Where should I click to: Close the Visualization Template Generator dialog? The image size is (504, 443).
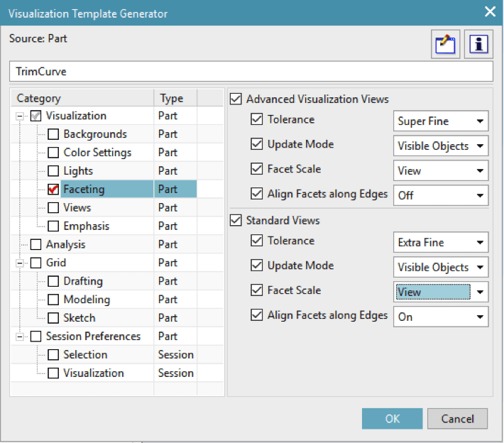[490, 12]
